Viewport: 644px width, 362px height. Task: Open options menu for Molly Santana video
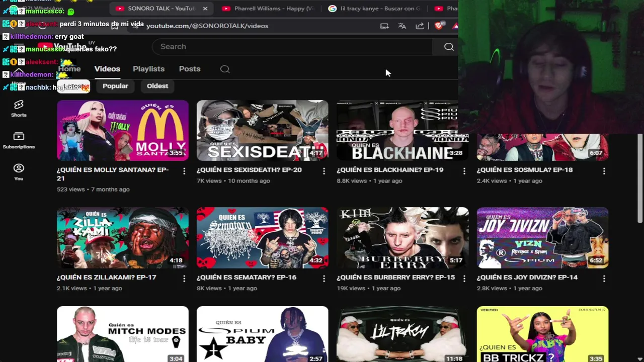click(x=184, y=171)
